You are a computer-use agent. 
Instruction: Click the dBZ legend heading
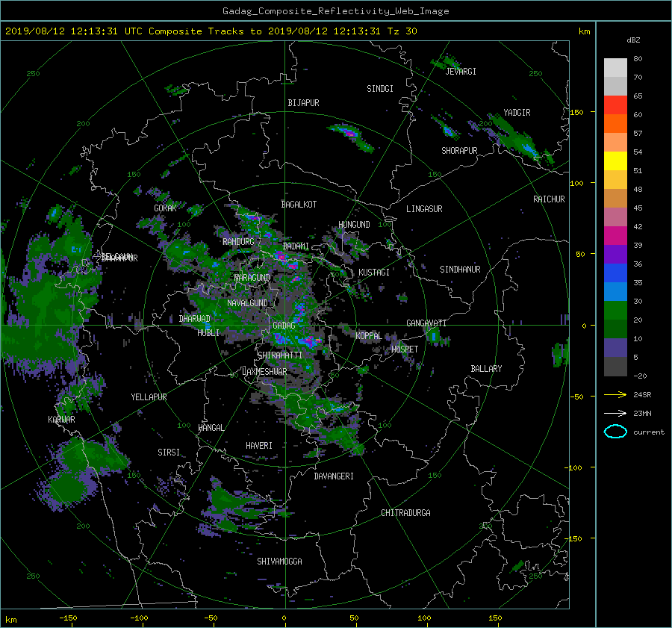tap(633, 40)
